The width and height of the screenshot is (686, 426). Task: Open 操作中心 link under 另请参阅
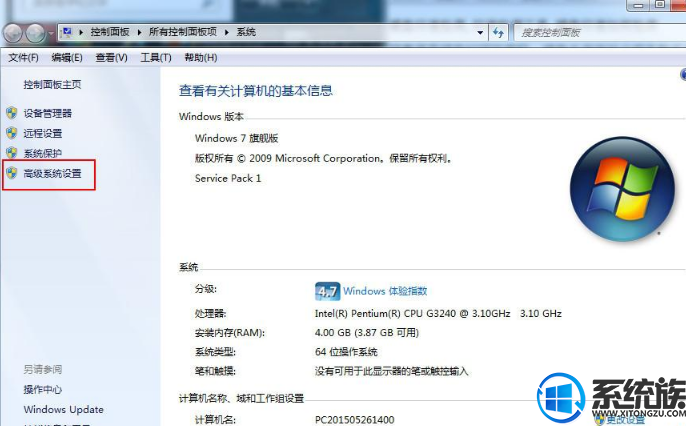pos(42,389)
